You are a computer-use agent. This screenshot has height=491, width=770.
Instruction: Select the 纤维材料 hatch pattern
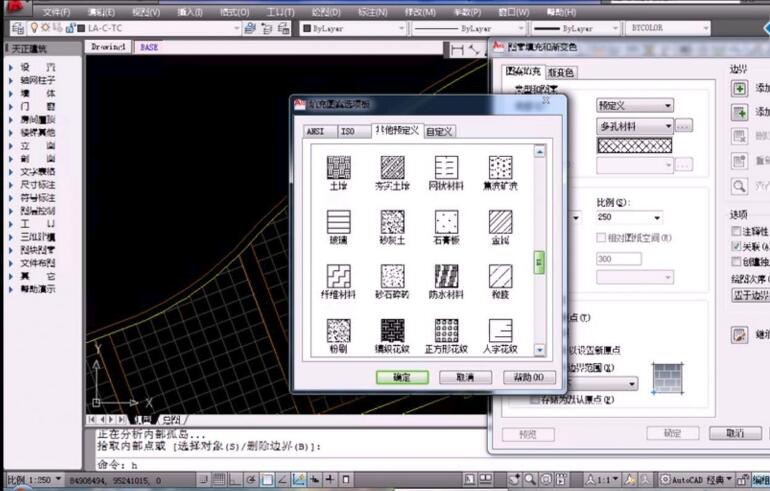(338, 276)
